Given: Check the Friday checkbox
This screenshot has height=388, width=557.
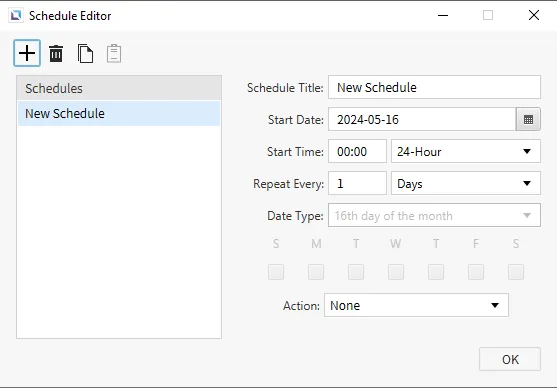Looking at the screenshot, I should coord(476,272).
